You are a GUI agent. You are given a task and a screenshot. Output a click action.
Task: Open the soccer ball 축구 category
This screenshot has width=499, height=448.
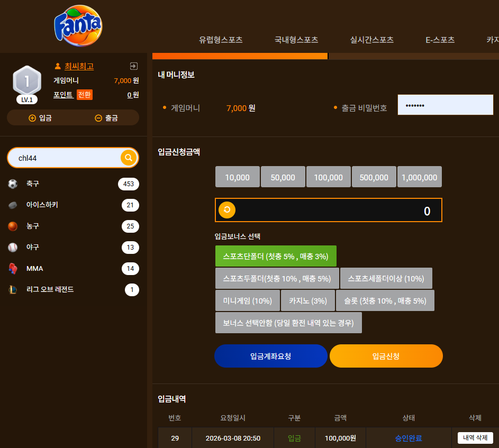(13, 184)
